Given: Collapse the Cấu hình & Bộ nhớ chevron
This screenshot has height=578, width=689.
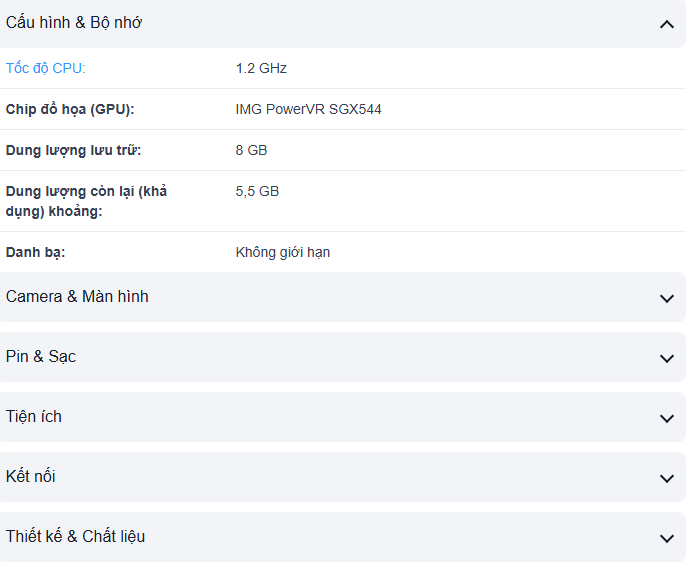Looking at the screenshot, I should pos(667,24).
